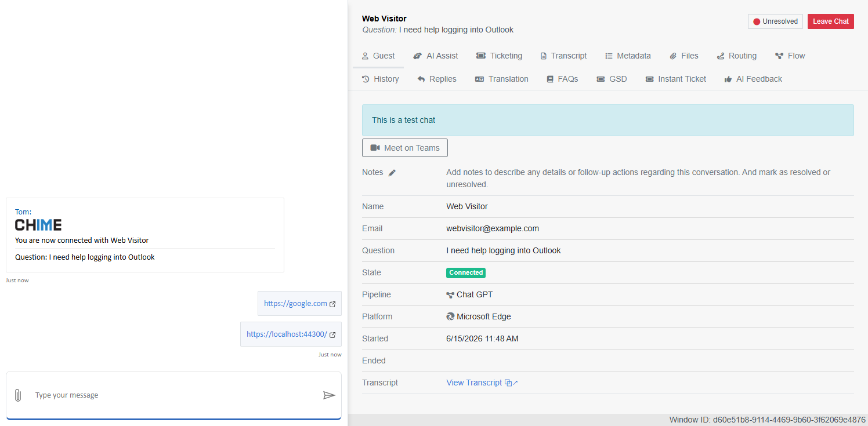
Task: Select the GSD tab
Action: [612, 79]
